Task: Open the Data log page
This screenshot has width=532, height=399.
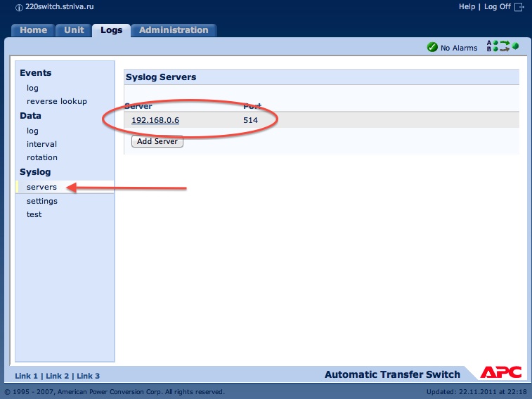Action: point(32,131)
